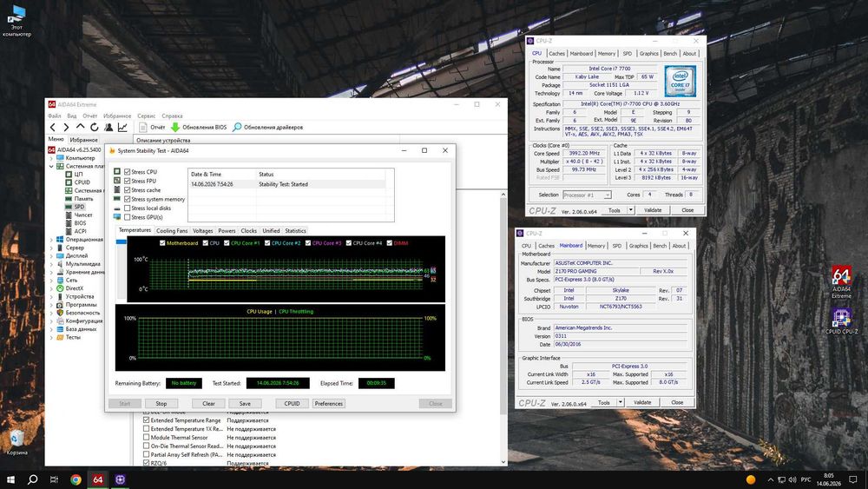The height and width of the screenshot is (489, 868).
Task: Open Файл menu in AIDA64
Action: pyautogui.click(x=54, y=116)
